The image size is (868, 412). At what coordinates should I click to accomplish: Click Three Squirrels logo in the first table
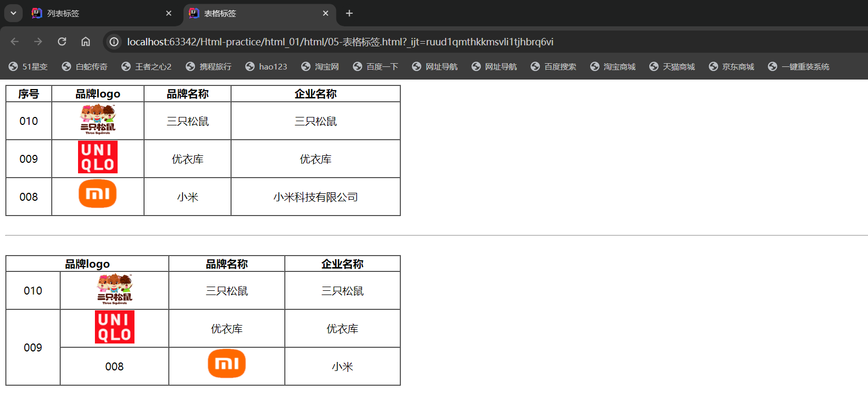coord(98,120)
